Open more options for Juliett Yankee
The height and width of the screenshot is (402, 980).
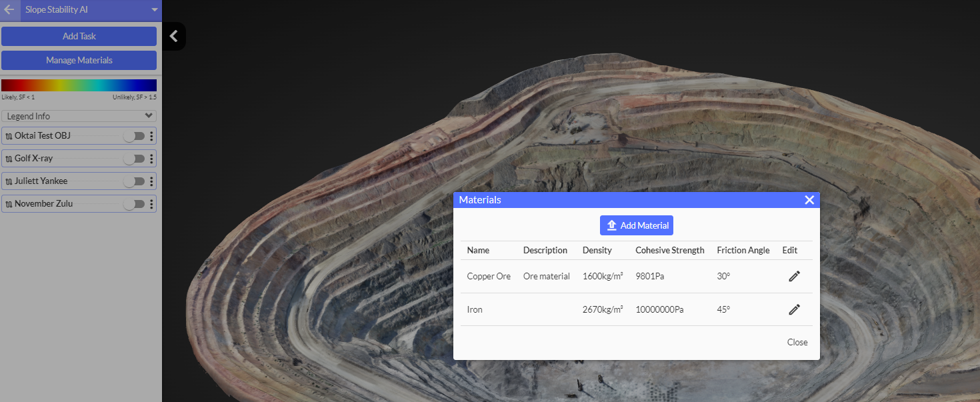(x=151, y=181)
